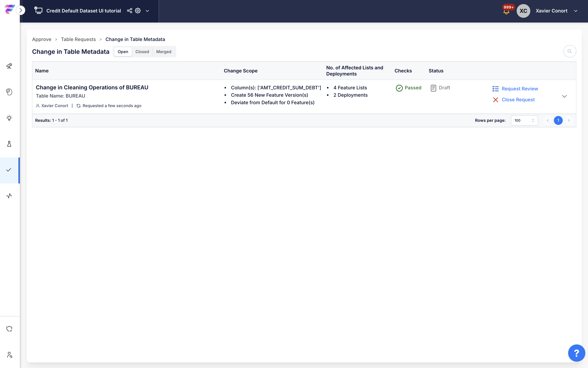Click the user search icon in sidebar
This screenshot has width=588, height=368.
pyautogui.click(x=9, y=355)
